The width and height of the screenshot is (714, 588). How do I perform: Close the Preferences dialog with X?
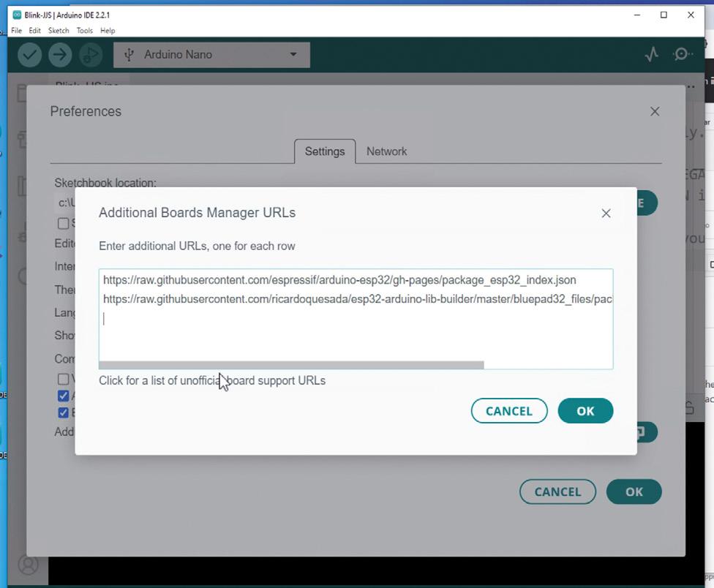coord(655,111)
